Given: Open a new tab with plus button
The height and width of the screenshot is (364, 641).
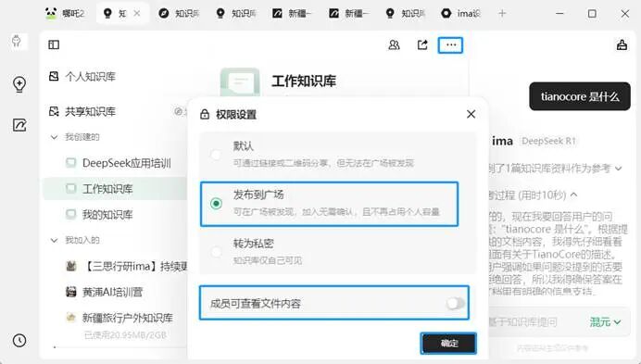Looking at the screenshot, I should [502, 14].
